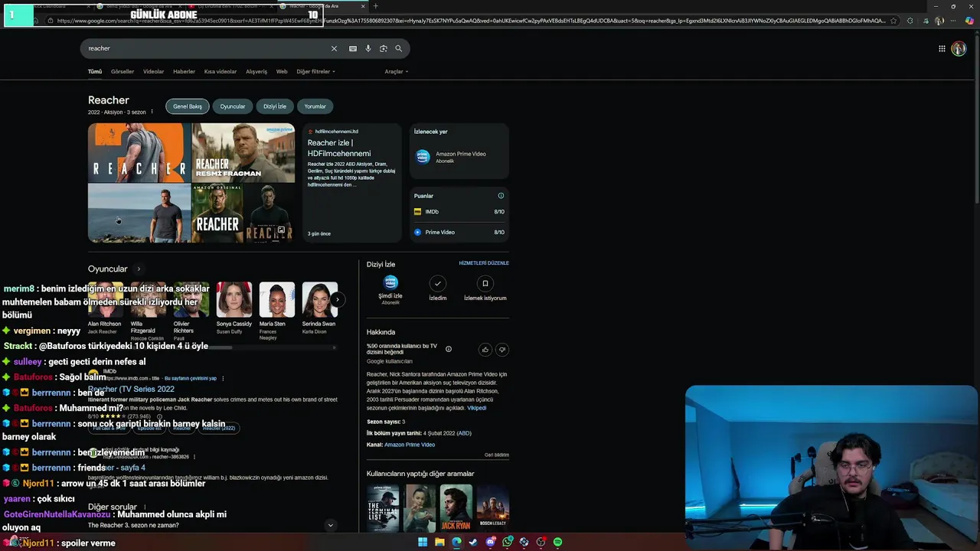
Task: Click the thumbs up like icon
Action: point(485,350)
